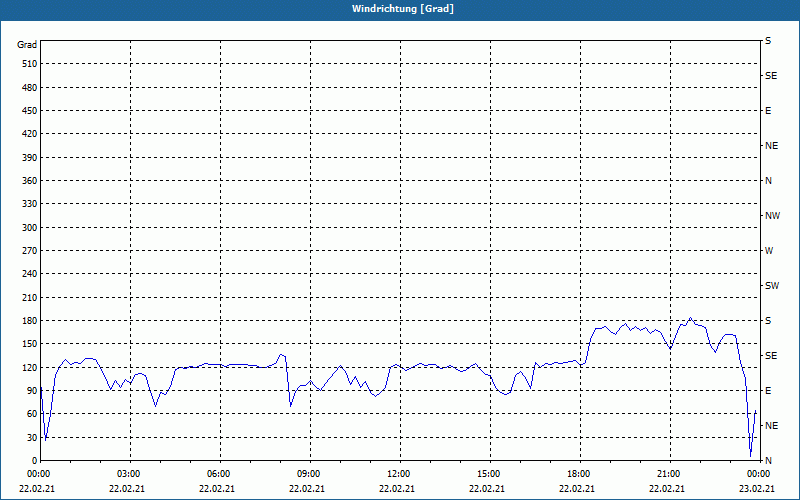Click the 03:00 time label
This screenshot has height=500, width=800.
coord(131,474)
